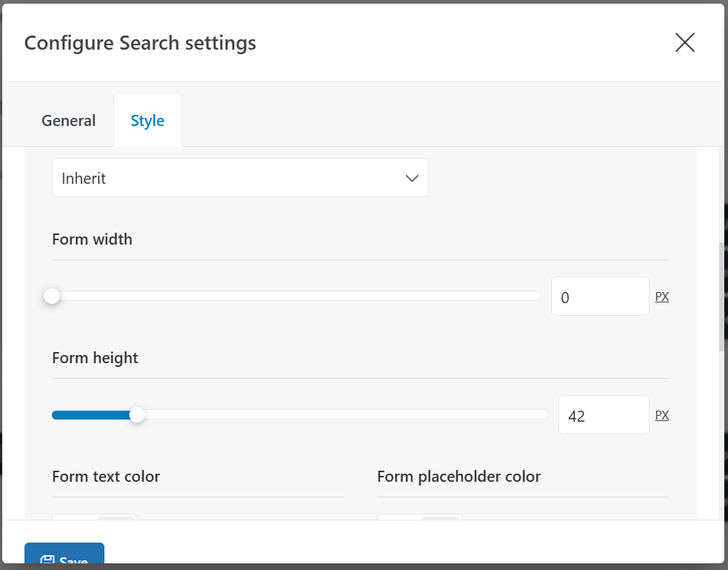Click the floppy disk icon on Save
The image size is (728, 570).
coord(47,561)
